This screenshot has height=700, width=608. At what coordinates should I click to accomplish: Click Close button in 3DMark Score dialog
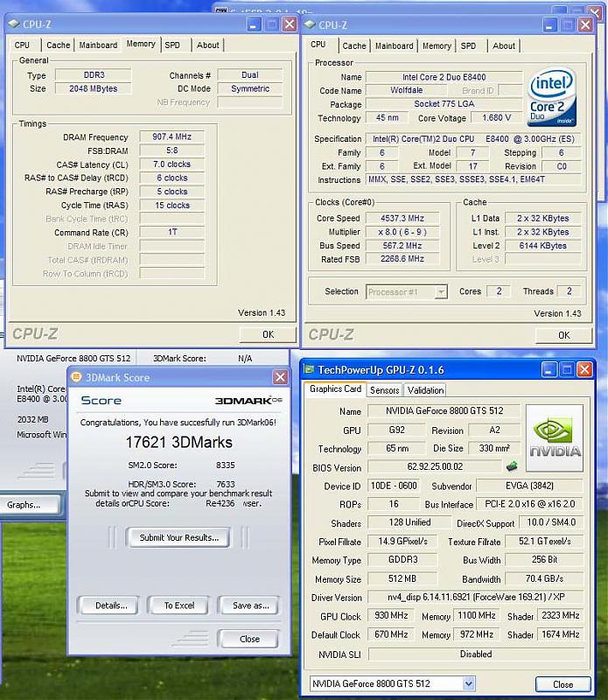[x=249, y=639]
